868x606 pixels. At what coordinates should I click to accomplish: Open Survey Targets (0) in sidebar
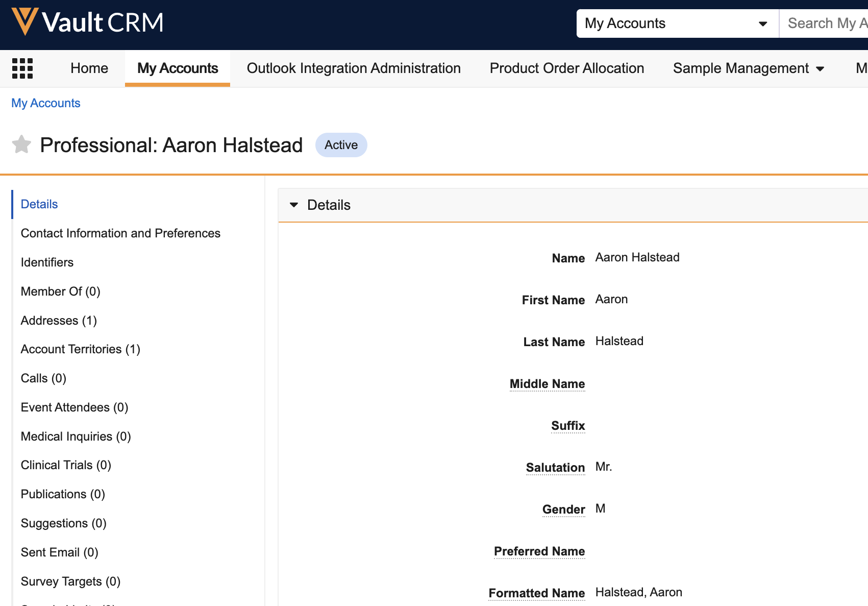click(x=70, y=581)
